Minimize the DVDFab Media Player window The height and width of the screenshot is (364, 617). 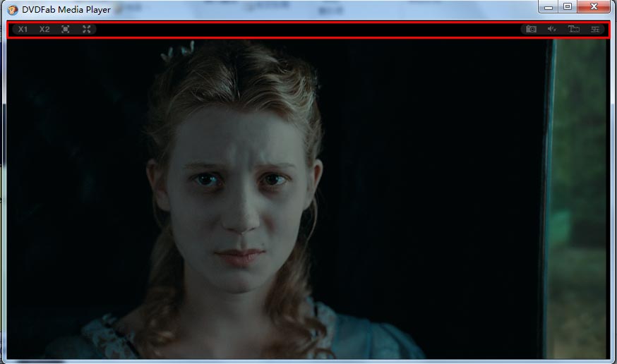click(549, 7)
